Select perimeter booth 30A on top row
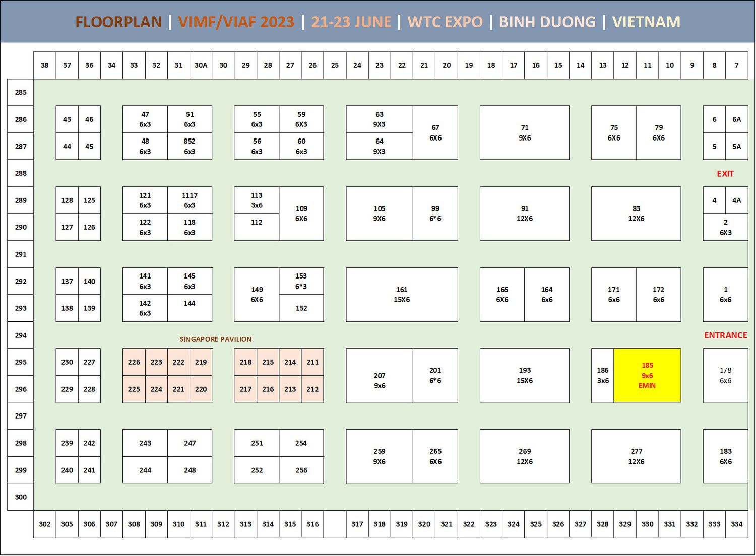 click(201, 65)
